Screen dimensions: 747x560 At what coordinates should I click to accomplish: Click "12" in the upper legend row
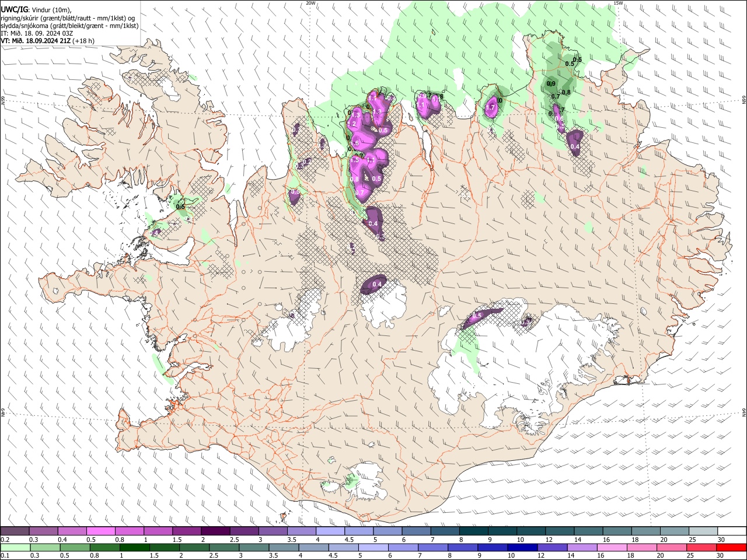click(x=549, y=540)
